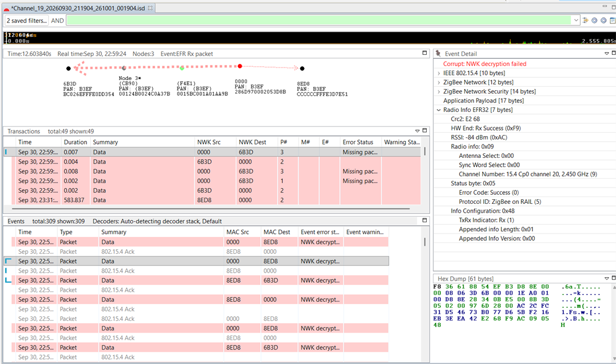Viewport: 616px width, 364px height.
Task: Maximize the network map pane
Action: 424,53
